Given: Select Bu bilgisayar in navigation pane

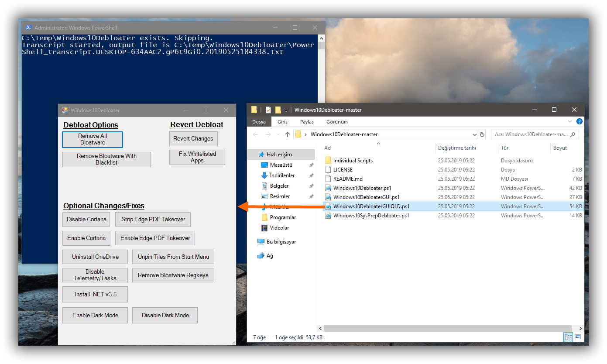Looking at the screenshot, I should 281,242.
